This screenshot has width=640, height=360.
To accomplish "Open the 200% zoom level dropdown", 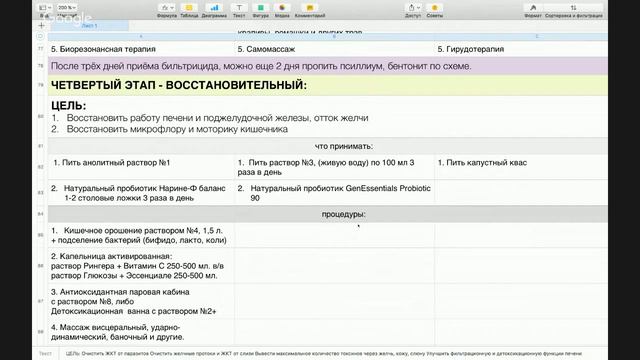I will click(x=67, y=8).
